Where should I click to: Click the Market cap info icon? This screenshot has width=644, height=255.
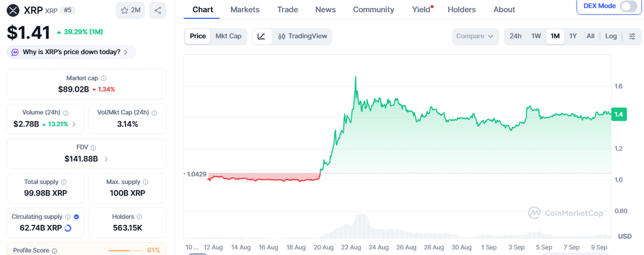104,78
